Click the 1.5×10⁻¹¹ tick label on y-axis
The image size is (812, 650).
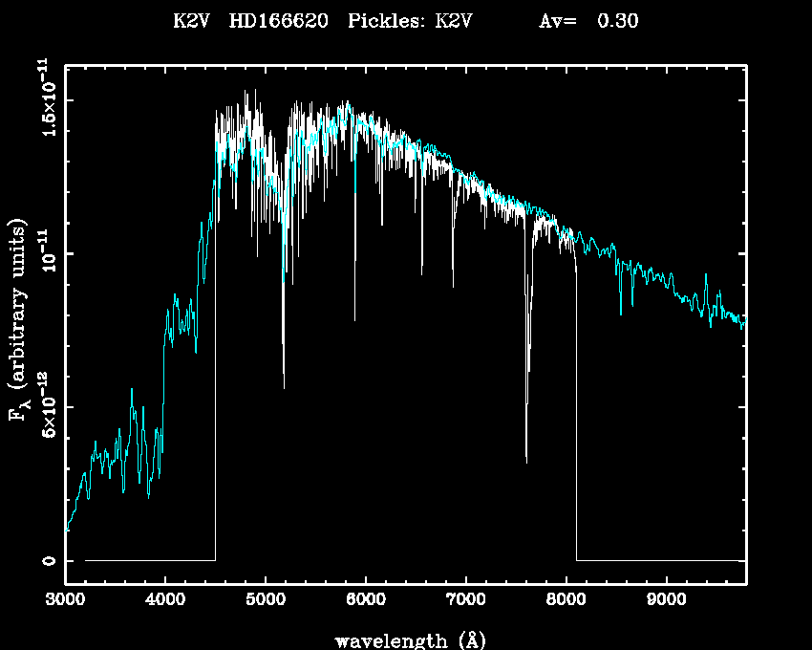click(49, 101)
